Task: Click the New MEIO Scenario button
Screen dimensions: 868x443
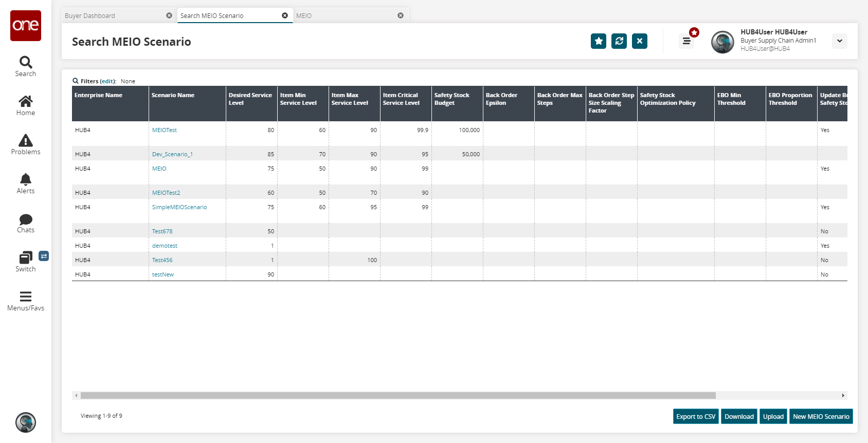Action: [x=821, y=416]
